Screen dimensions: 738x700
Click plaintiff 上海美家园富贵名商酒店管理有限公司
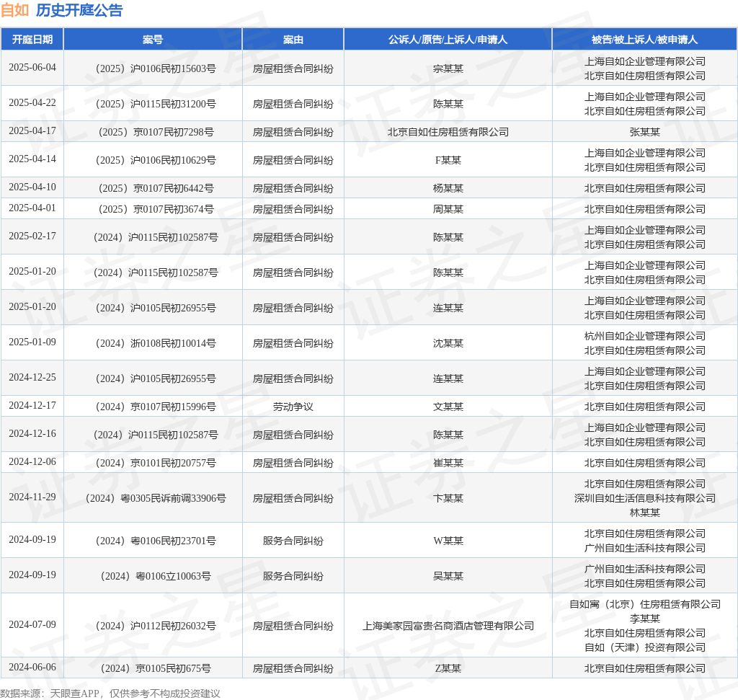click(448, 626)
